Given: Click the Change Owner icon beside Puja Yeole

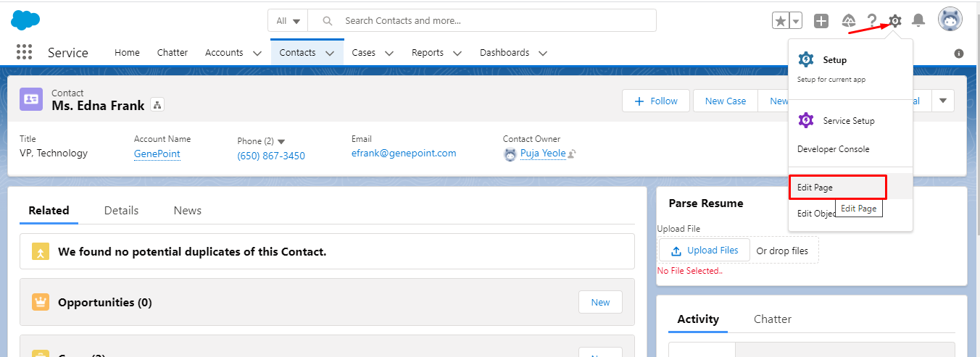Looking at the screenshot, I should tap(572, 154).
